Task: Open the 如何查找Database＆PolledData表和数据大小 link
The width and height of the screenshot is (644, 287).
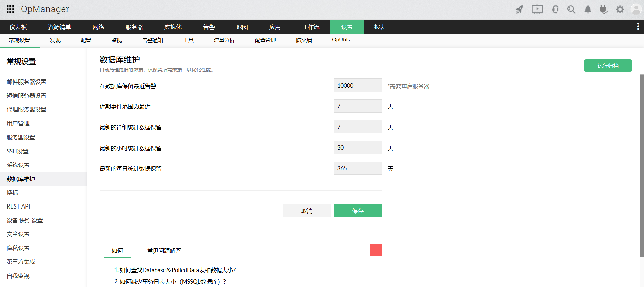Action: (178, 270)
